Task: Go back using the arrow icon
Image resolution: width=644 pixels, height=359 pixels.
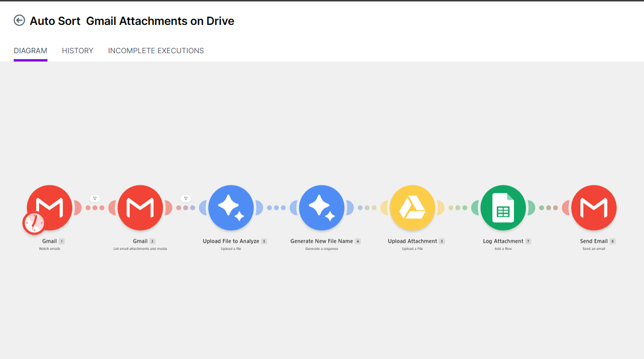Action: point(19,21)
